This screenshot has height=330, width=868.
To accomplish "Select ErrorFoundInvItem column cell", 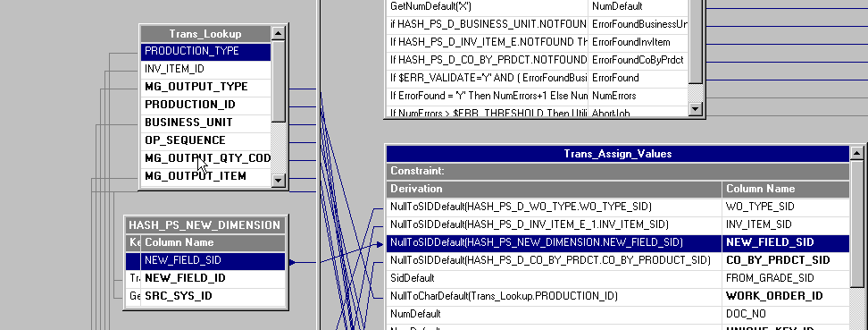I will pyautogui.click(x=638, y=42).
